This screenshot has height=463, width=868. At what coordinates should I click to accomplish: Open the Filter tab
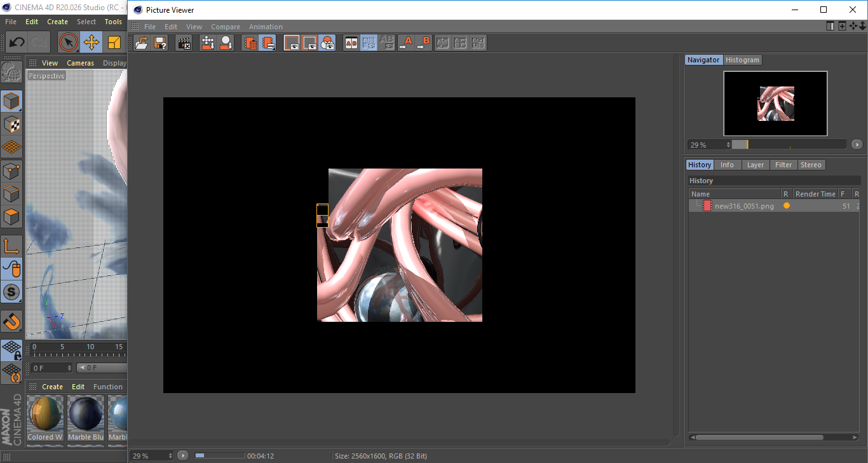coord(783,165)
